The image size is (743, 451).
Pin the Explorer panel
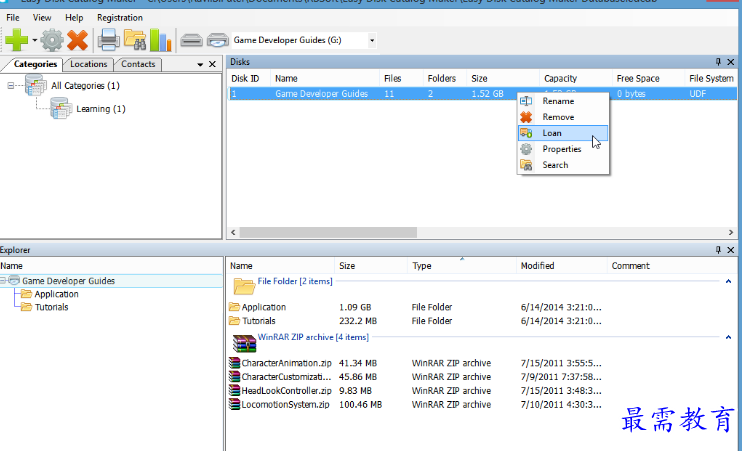coord(718,250)
